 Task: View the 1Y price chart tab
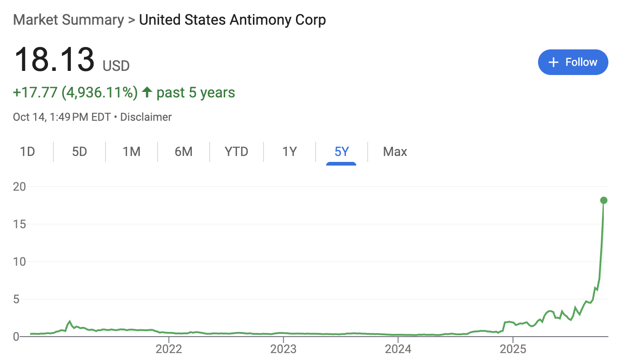coord(290,151)
